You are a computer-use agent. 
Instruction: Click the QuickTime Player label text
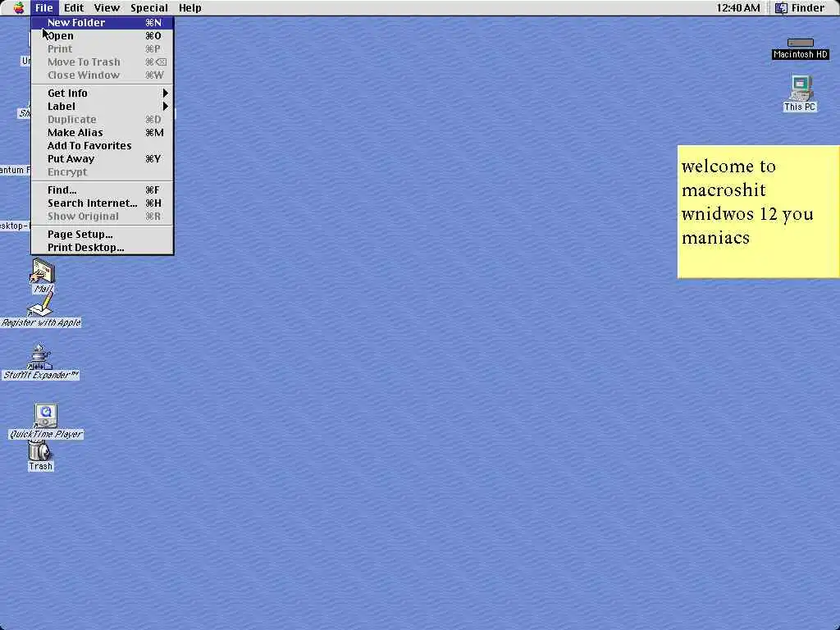pyautogui.click(x=46, y=434)
